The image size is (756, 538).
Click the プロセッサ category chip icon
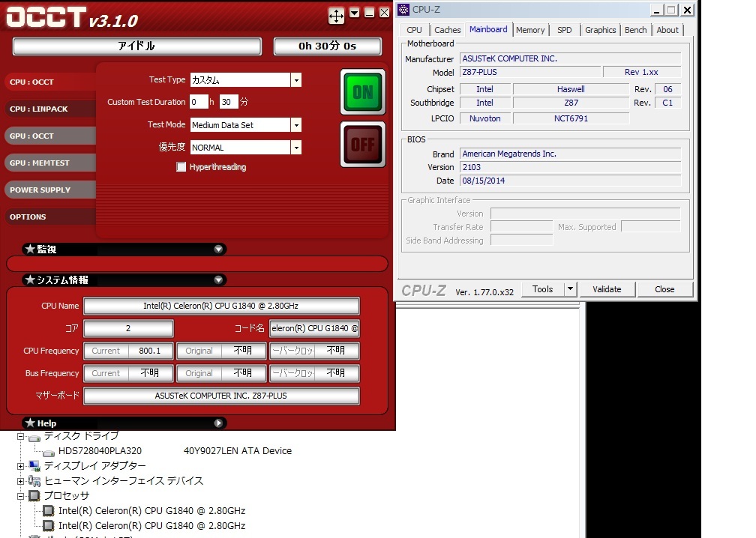tap(34, 495)
